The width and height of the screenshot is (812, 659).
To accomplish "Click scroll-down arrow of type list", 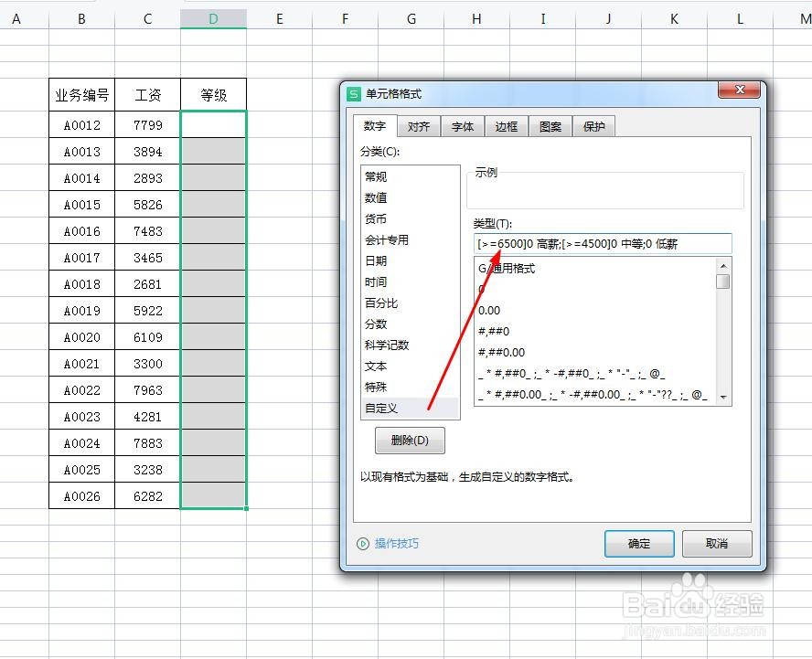I will pyautogui.click(x=723, y=397).
